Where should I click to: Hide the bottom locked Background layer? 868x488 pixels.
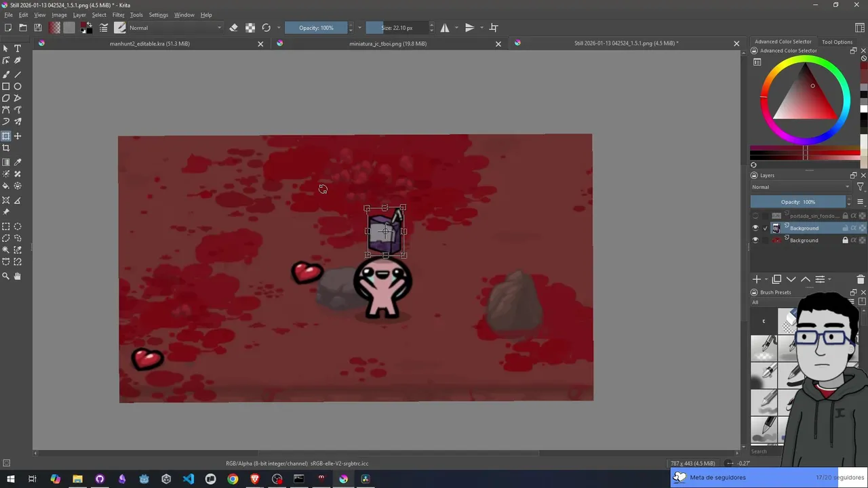click(x=755, y=241)
